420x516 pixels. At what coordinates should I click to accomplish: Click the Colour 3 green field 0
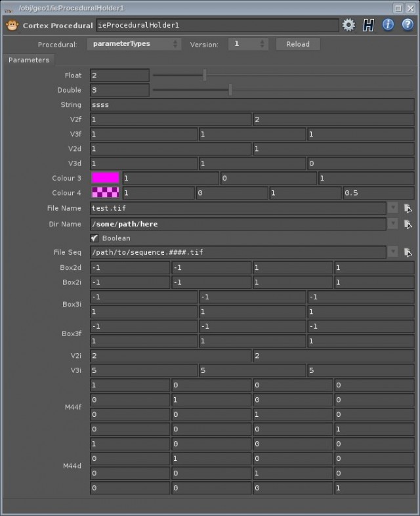point(268,178)
